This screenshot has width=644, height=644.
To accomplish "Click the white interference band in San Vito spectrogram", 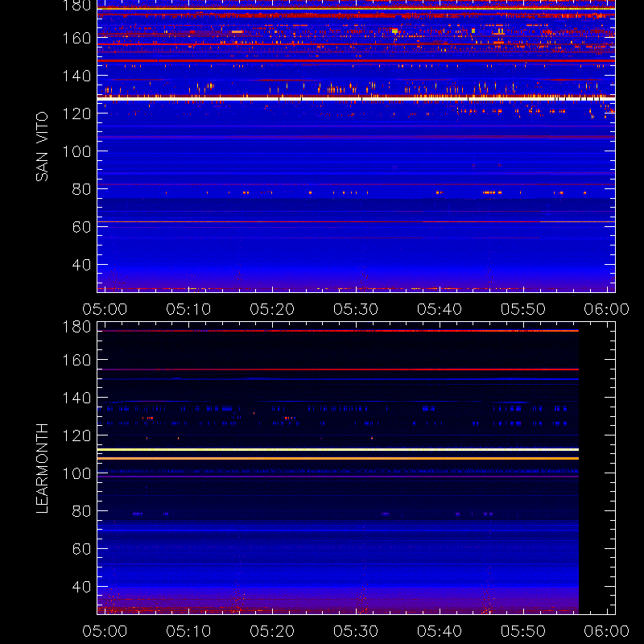I will pos(356,99).
